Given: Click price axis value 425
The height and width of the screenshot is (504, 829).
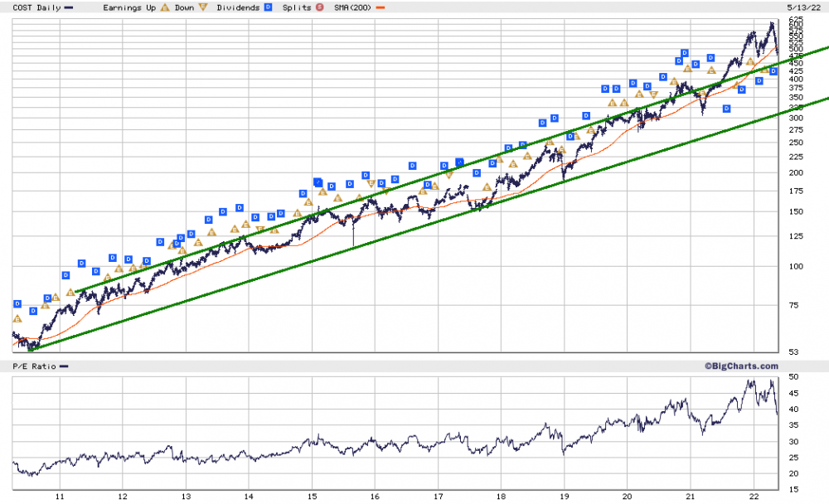Looking at the screenshot, I should click(x=796, y=70).
